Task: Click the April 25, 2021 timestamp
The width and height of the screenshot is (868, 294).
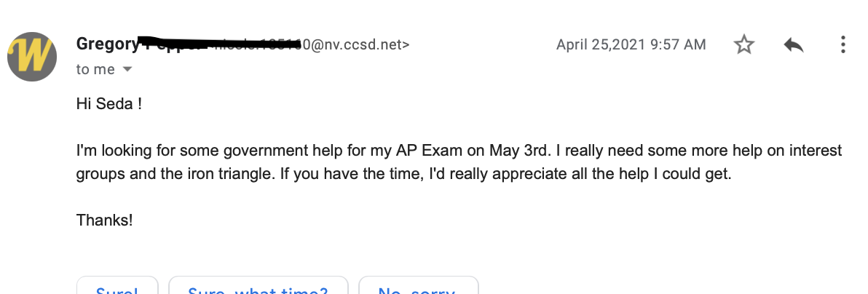Action: (x=631, y=45)
